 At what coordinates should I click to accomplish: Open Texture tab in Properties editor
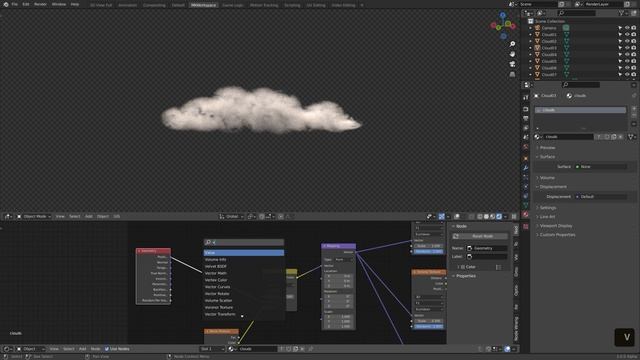tap(526, 226)
